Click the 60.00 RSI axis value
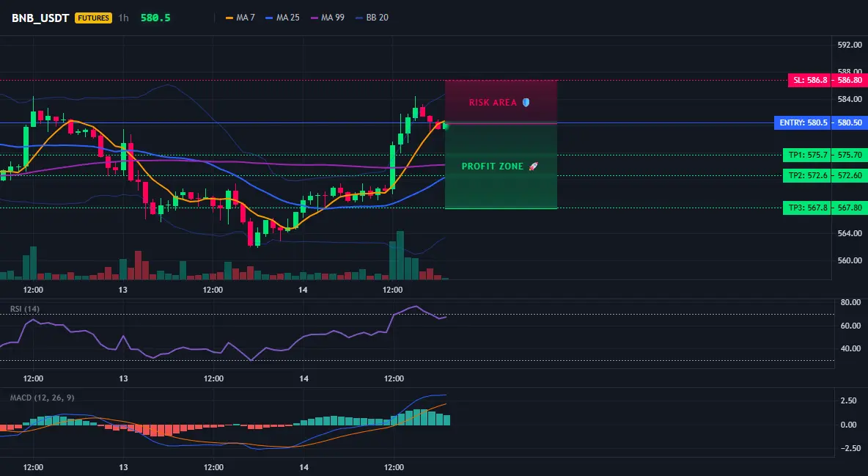Screen dimensions: 868x476 click(x=850, y=326)
